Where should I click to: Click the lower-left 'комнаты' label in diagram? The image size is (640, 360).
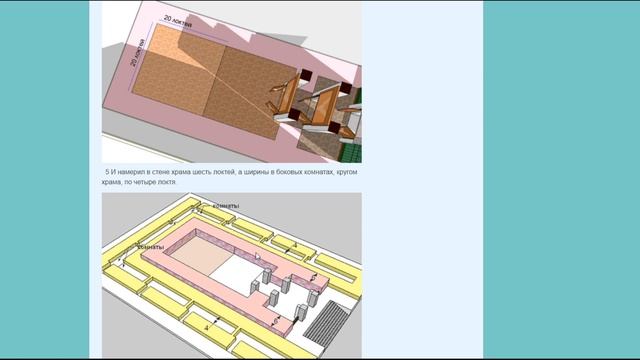click(x=151, y=247)
